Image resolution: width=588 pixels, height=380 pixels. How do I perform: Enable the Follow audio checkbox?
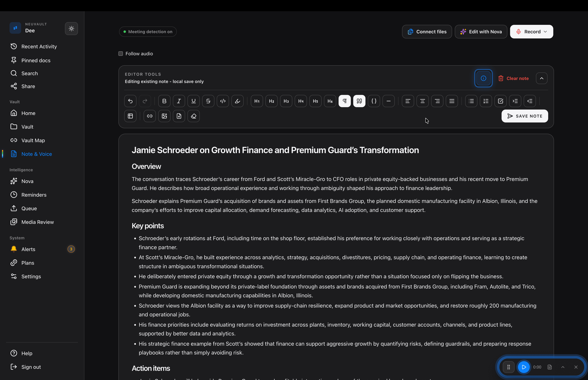coord(121,54)
